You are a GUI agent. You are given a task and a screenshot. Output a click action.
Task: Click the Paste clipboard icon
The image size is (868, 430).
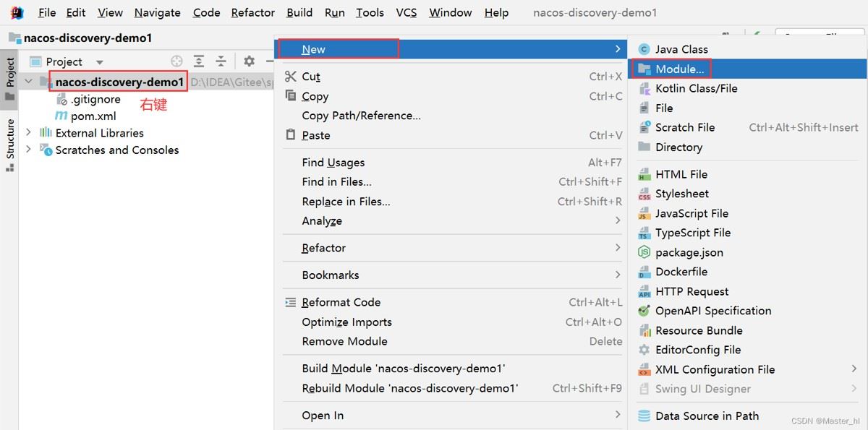pos(291,134)
